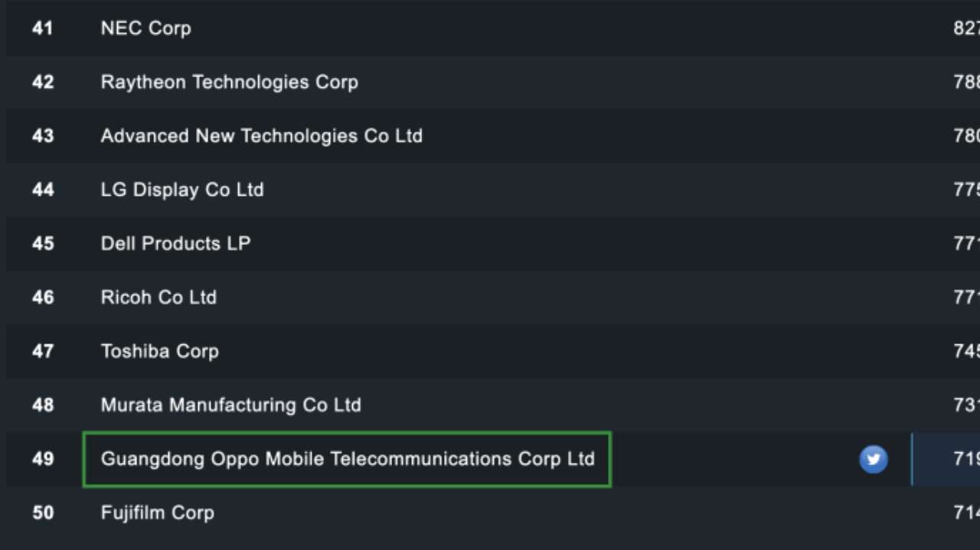
Task: Click rank number 50
Action: pos(43,513)
